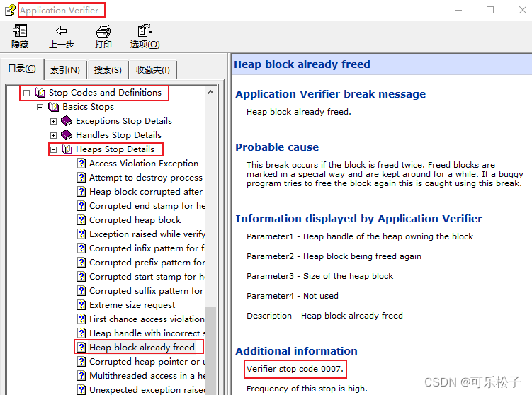Click the question-mark page icon beside Corrupted heap block
This screenshot has width=532, height=395.
pos(81,220)
